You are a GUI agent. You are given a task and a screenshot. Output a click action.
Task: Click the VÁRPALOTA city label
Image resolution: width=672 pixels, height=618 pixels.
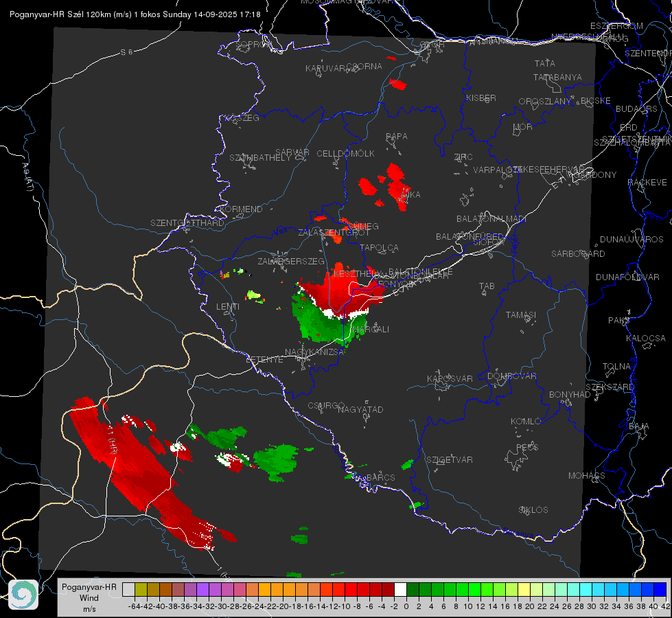497,170
